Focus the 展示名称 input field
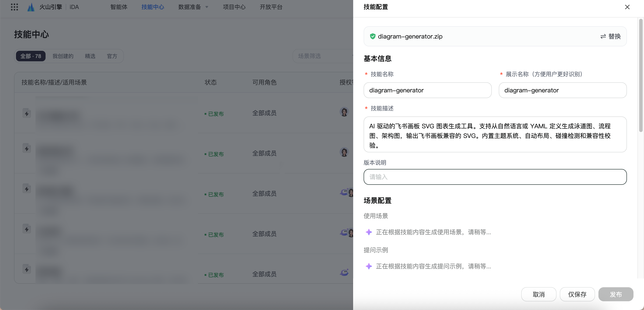The image size is (644, 310). 563,90
